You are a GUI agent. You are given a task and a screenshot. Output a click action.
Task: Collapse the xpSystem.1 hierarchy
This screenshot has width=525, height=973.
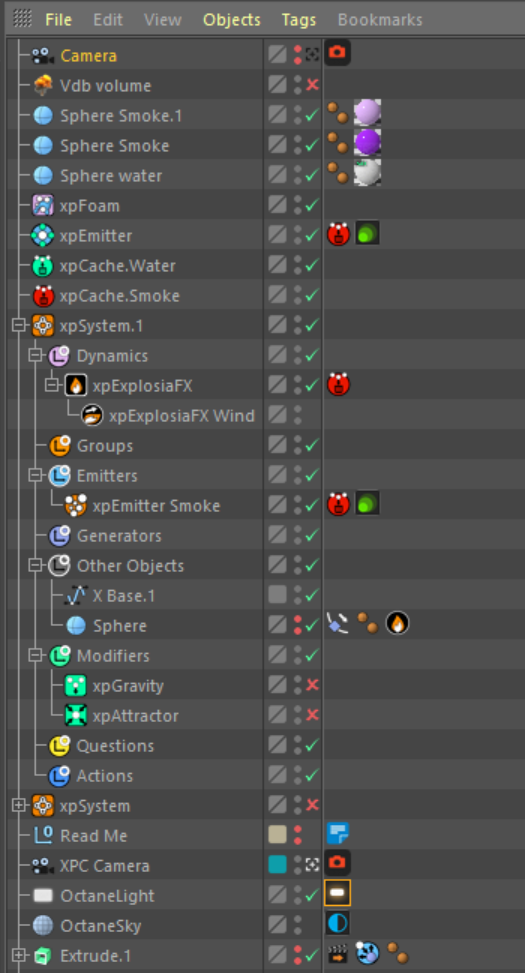point(19,325)
